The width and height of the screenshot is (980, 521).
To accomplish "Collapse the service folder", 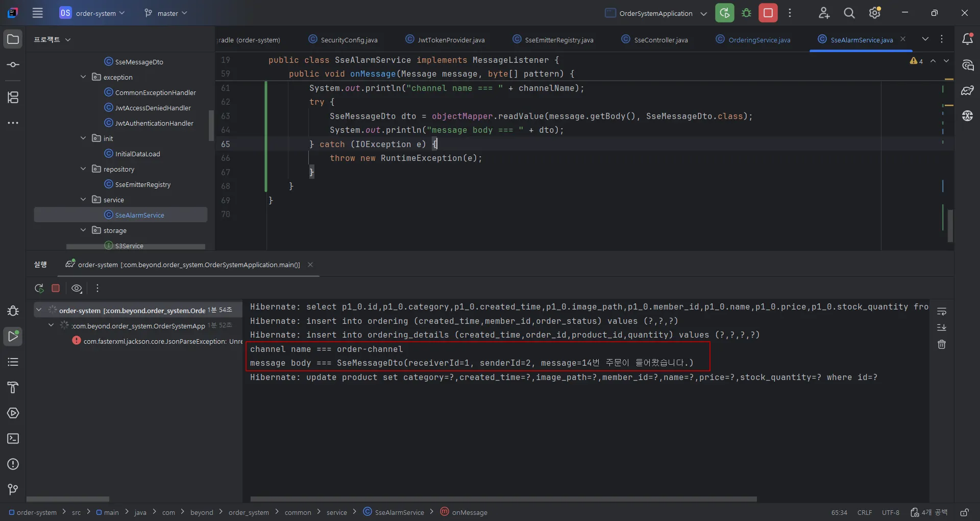I will point(83,200).
